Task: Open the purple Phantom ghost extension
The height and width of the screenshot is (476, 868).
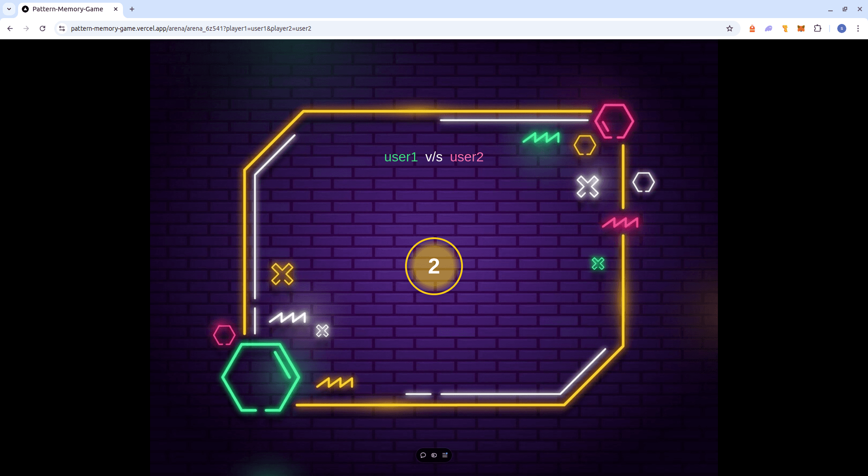Action: [769, 28]
